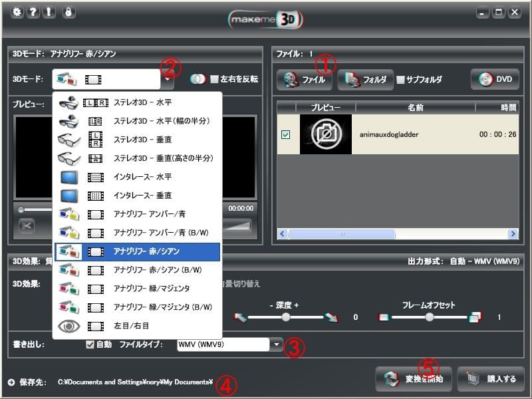The width and height of the screenshot is (532, 399).
Task: Toggle the サブフォルダ checkbox
Action: click(x=401, y=80)
